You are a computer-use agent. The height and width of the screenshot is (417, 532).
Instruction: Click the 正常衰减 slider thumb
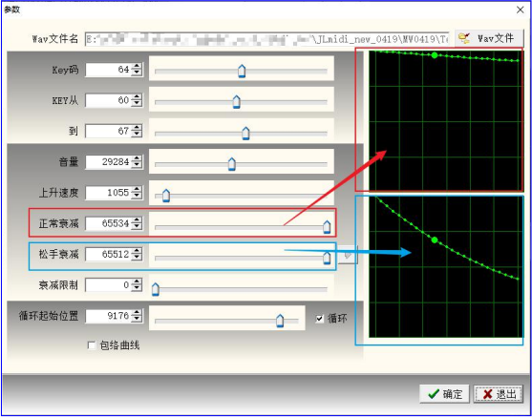point(327,227)
